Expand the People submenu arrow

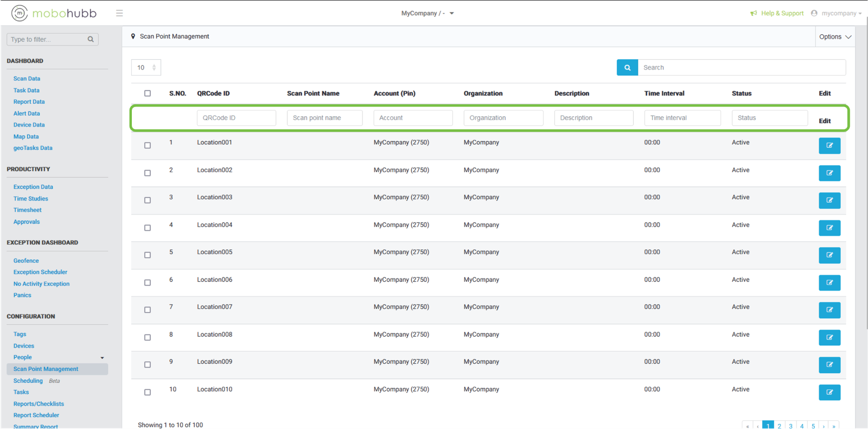[x=102, y=358]
